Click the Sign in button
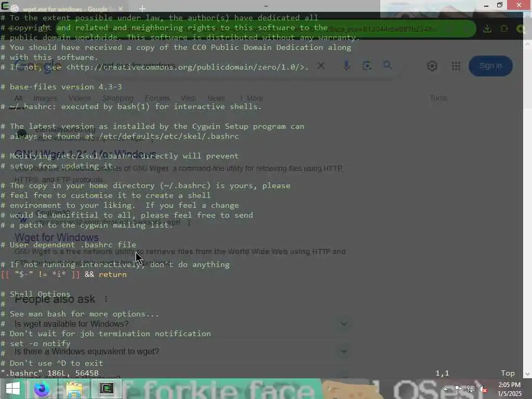 pyautogui.click(x=490, y=66)
